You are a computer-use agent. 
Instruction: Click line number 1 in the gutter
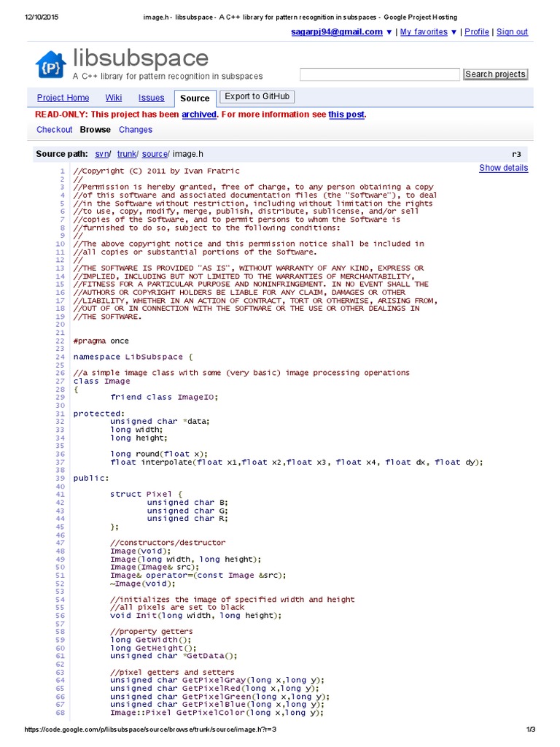[63, 171]
